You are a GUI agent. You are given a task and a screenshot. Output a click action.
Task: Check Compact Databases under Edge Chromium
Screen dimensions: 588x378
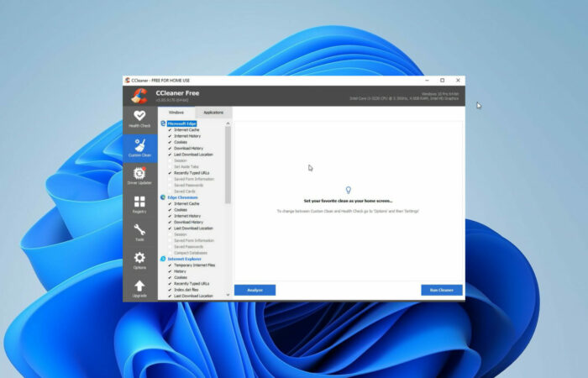pyautogui.click(x=170, y=253)
